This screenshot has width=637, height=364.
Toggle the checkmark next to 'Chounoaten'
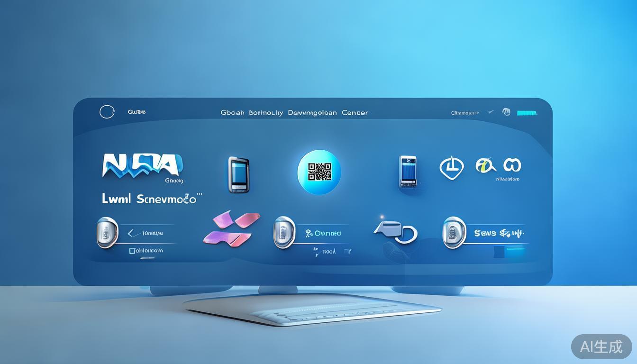coord(491,112)
